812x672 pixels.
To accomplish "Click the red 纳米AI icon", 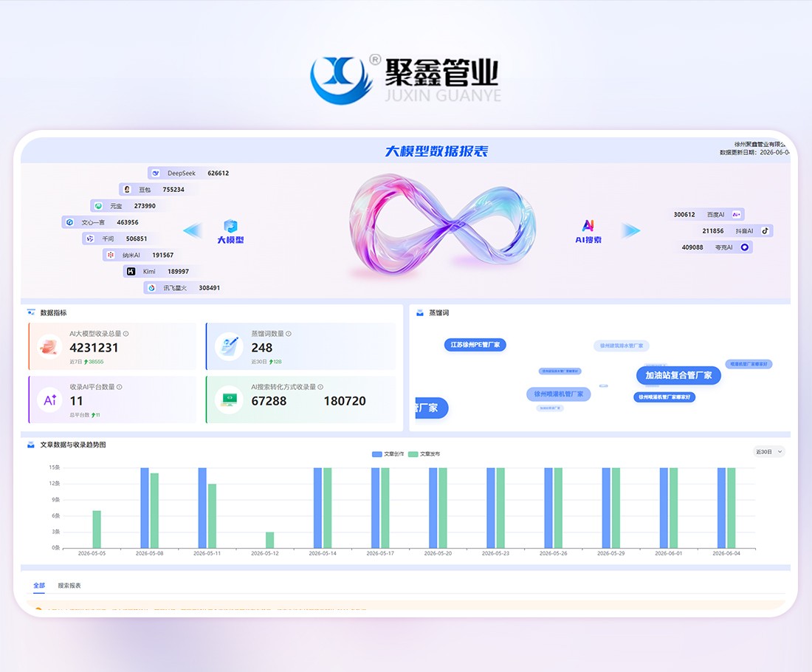I will pyautogui.click(x=111, y=255).
